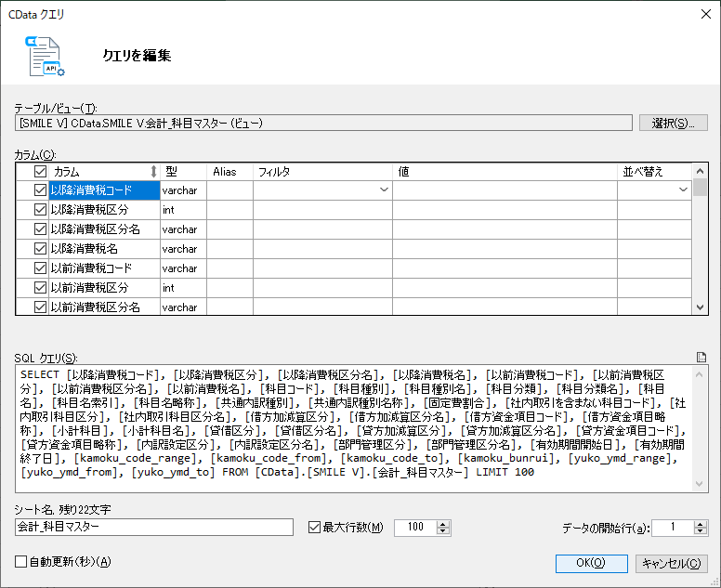Increase the 最大行数 value with up arrow

point(443,524)
